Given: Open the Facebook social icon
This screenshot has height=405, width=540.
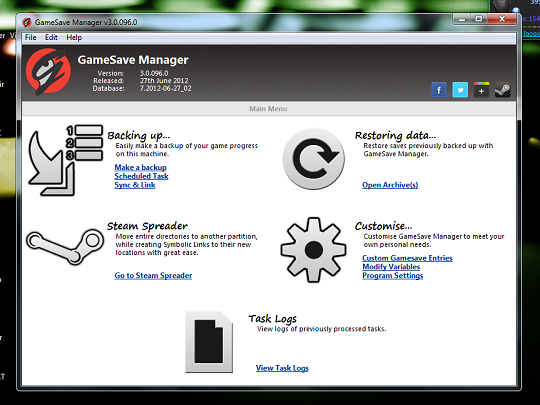Looking at the screenshot, I should coord(438,90).
